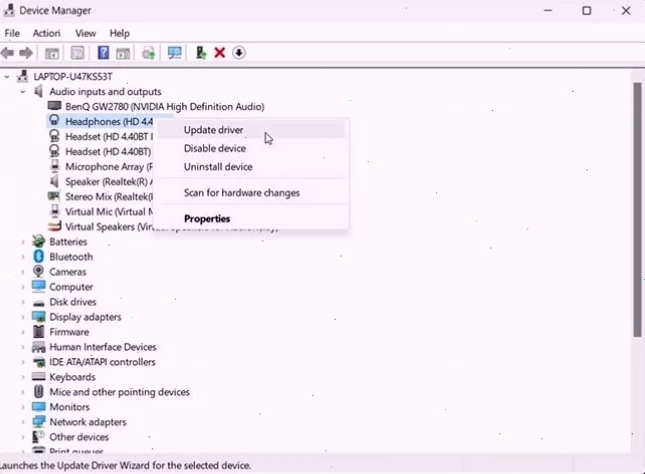Select the Stereo Mix (Realtek) device
The image size is (645, 474).
point(109,196)
